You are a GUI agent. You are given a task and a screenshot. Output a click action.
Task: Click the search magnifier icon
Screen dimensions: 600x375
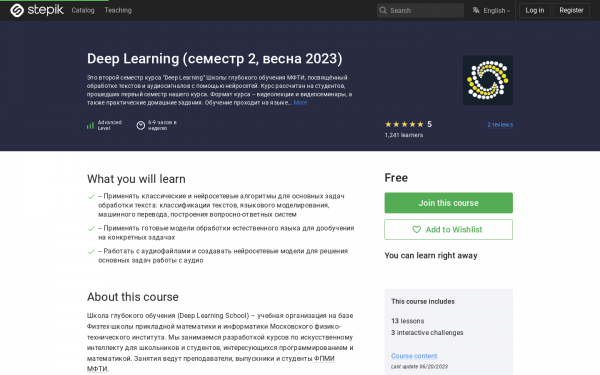click(x=383, y=10)
